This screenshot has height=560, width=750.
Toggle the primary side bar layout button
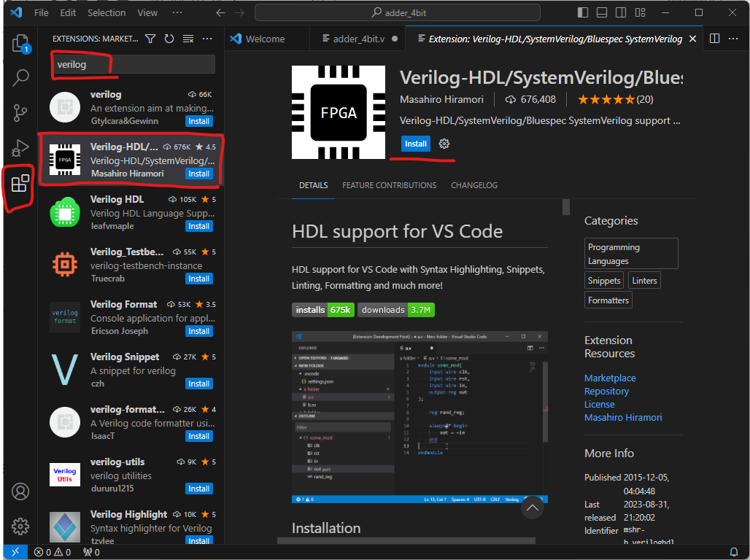tap(582, 13)
